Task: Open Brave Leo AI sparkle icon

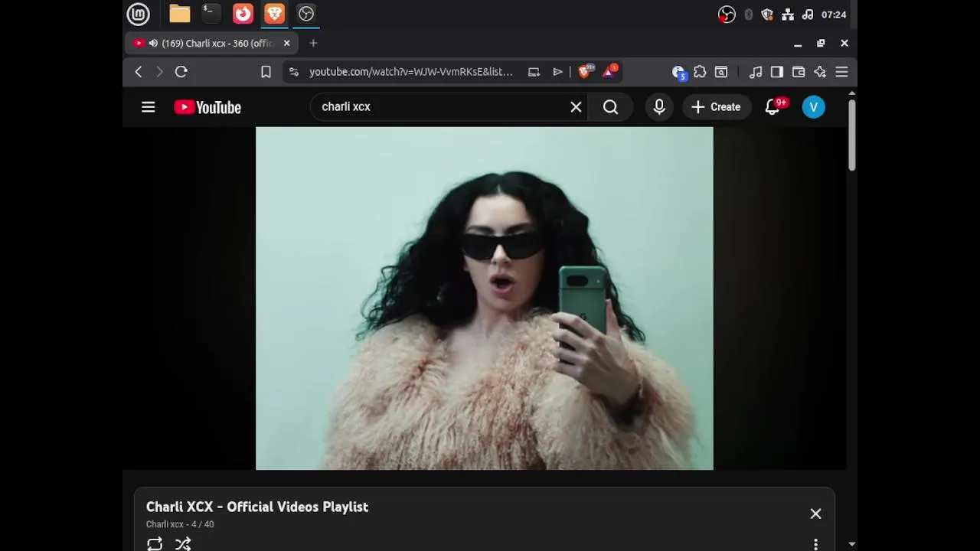Action: click(820, 72)
